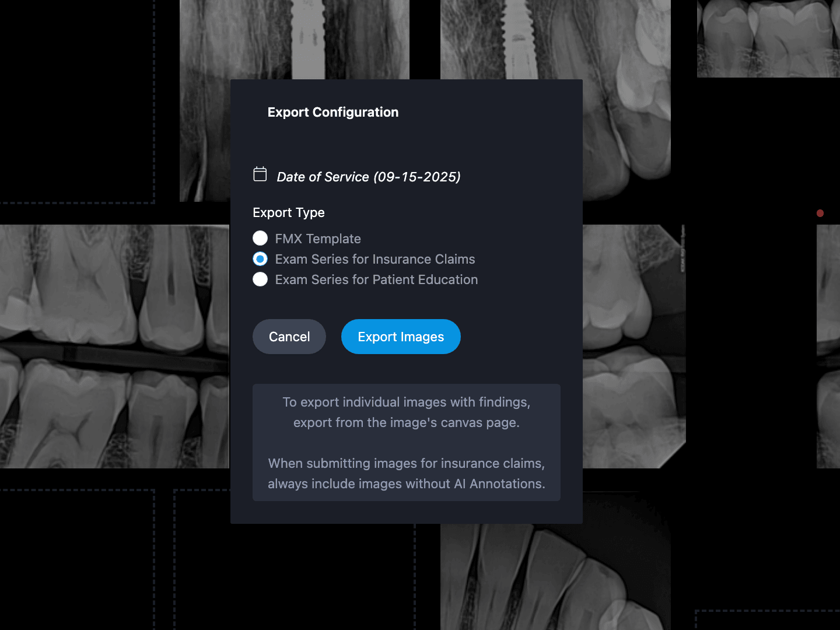The height and width of the screenshot is (630, 840).
Task: Open the top-right corner molar x-ray thumbnail
Action: click(768, 38)
